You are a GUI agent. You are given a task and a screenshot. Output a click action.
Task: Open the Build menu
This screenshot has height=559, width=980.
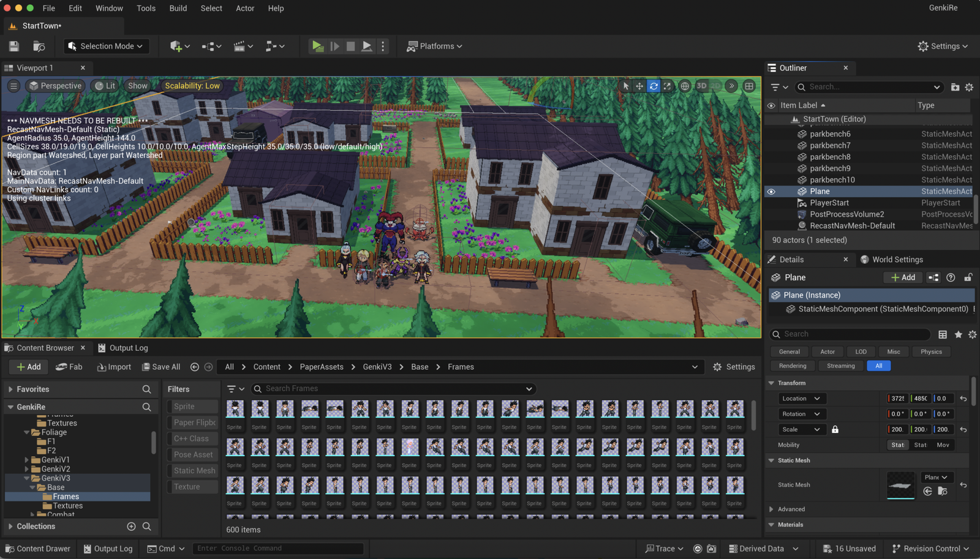click(x=178, y=8)
